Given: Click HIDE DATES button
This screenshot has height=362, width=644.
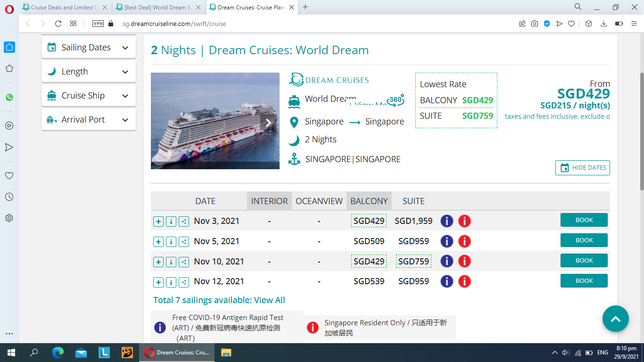Looking at the screenshot, I should click(x=583, y=168).
